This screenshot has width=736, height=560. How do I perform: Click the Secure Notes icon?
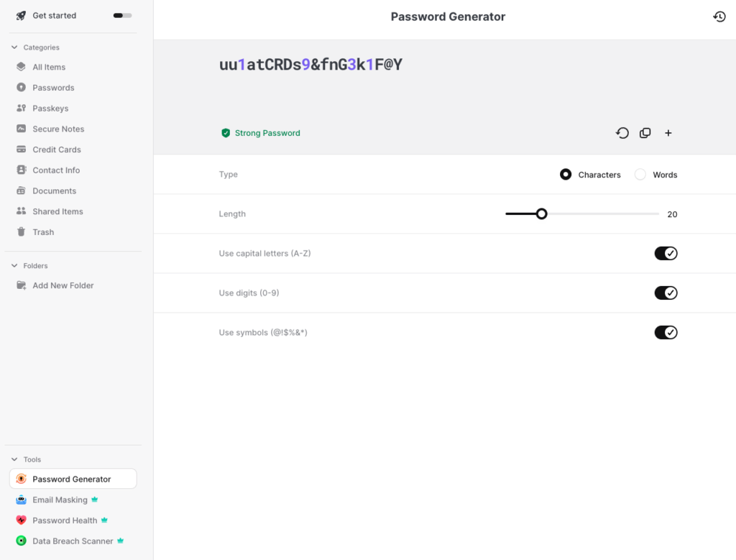pos(21,129)
